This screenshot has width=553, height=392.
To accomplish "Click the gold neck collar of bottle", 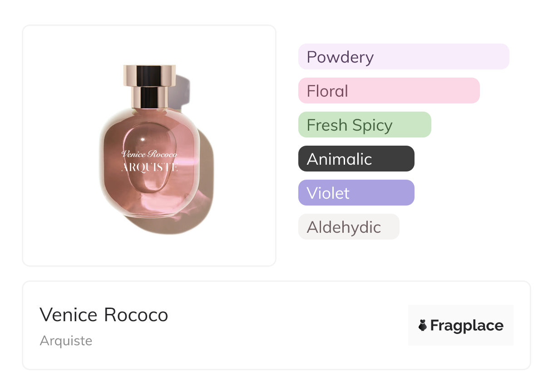I will 149,97.
